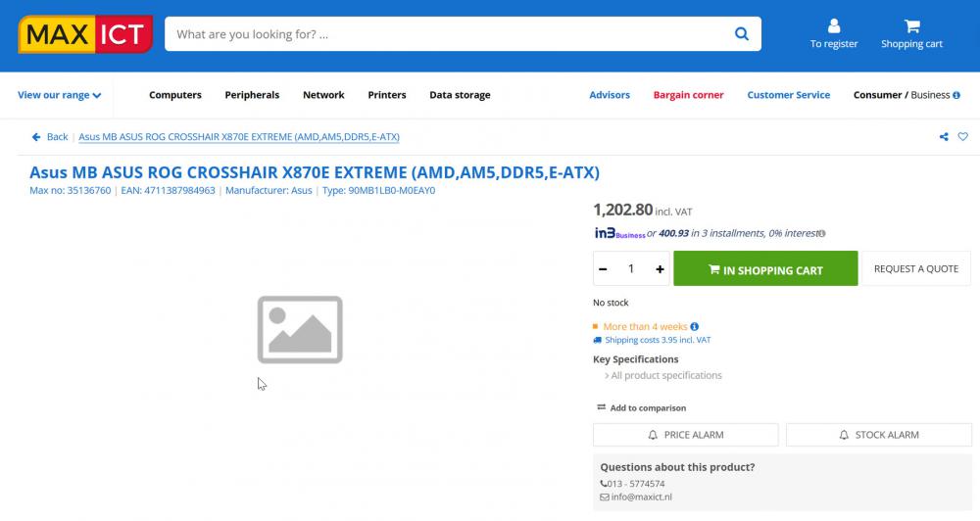Click the IN SHOPPING CART button
This screenshot has width=980, height=521.
click(x=765, y=269)
